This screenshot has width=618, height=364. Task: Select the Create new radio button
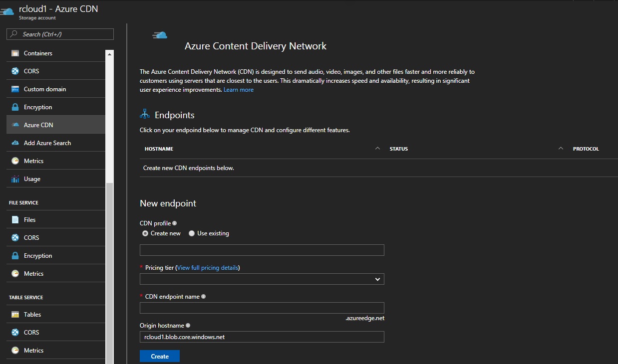click(x=145, y=233)
